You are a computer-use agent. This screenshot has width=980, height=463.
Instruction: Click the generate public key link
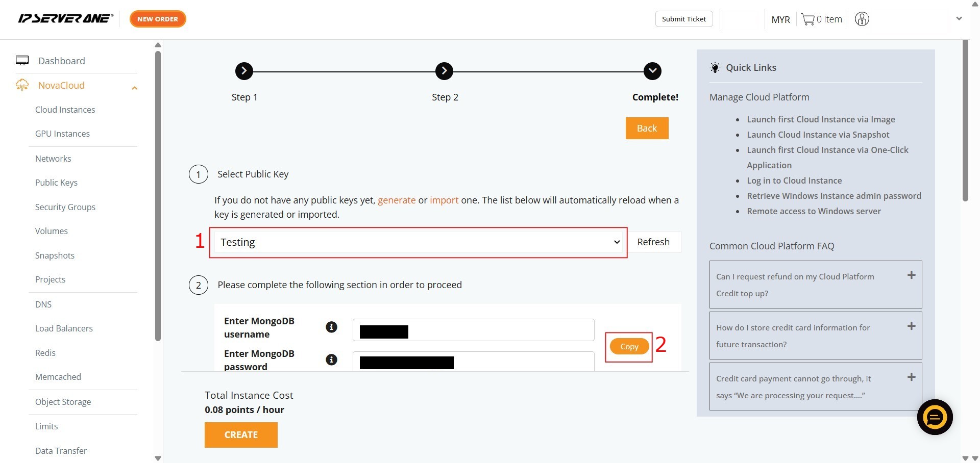[x=396, y=200]
